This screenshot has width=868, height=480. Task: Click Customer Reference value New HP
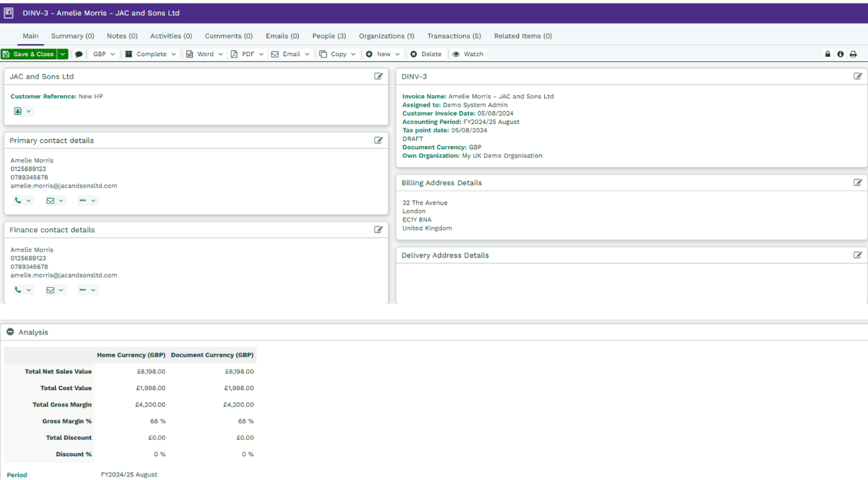coord(90,96)
